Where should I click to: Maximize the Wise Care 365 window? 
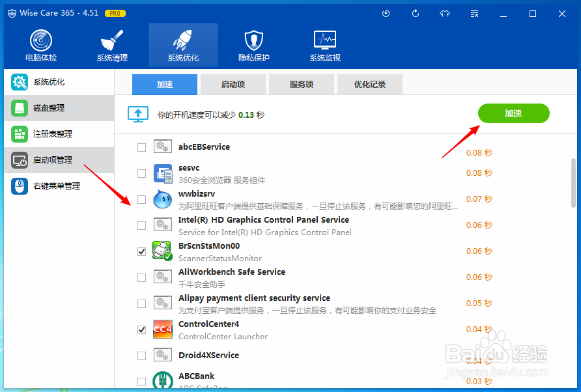533,14
